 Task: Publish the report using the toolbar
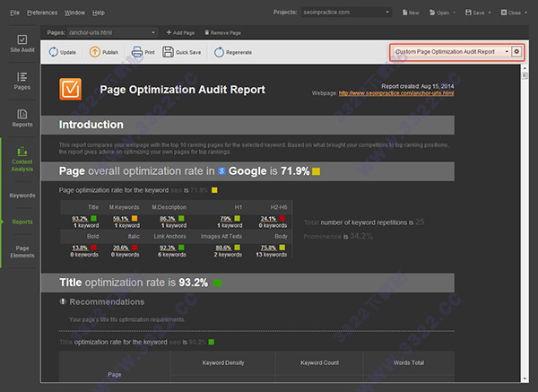(103, 52)
